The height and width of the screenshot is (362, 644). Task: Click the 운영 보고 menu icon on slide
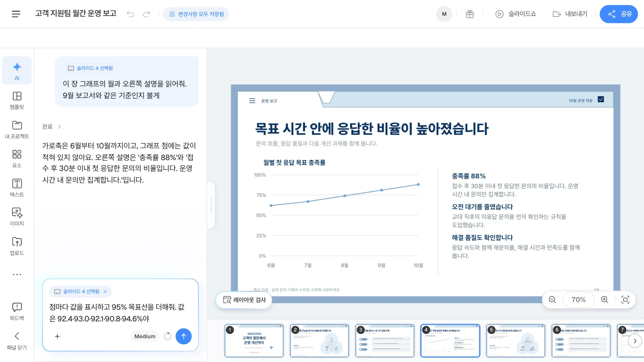tap(252, 101)
